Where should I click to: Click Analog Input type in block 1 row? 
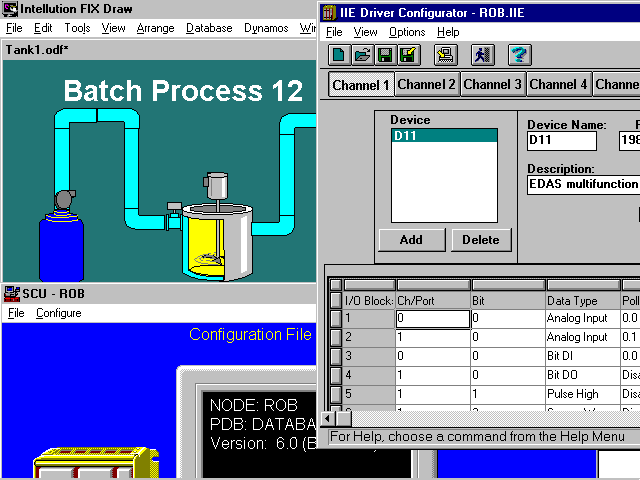(x=583, y=318)
